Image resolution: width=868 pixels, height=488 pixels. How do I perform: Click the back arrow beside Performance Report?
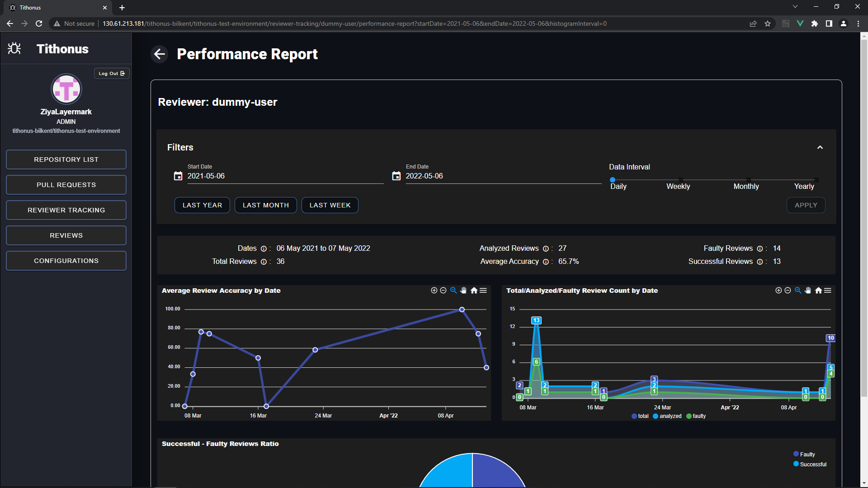click(159, 54)
